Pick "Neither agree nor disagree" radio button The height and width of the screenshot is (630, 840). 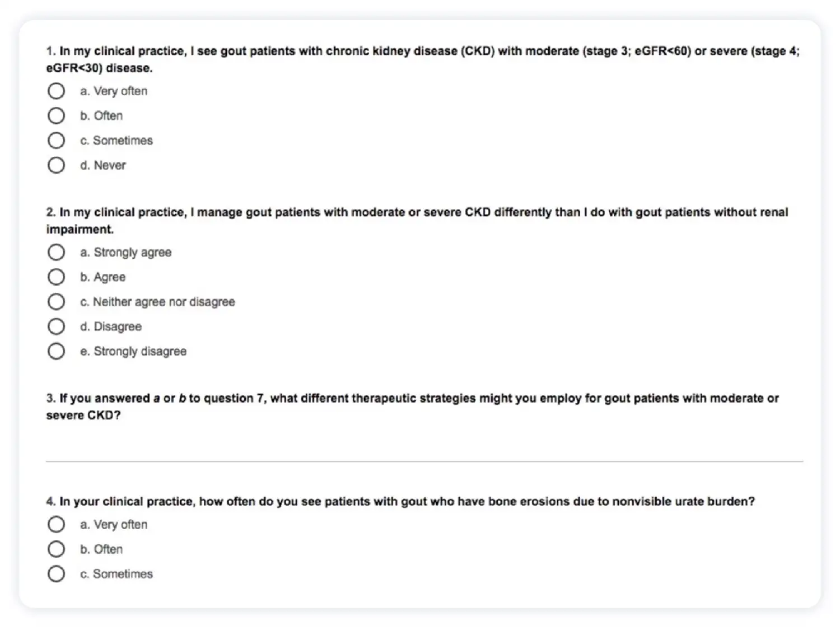[56, 302]
